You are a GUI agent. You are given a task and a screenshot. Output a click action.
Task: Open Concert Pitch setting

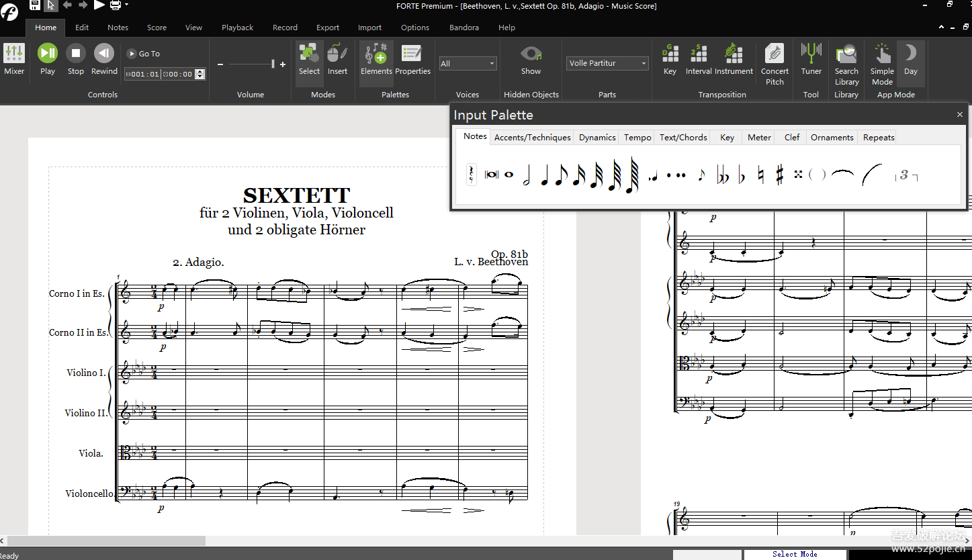775,64
